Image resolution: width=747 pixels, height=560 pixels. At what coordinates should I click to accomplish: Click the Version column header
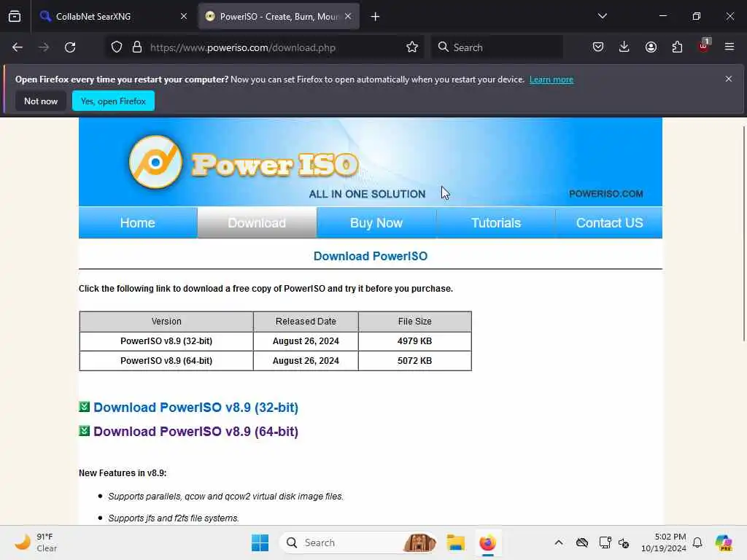[x=166, y=322]
